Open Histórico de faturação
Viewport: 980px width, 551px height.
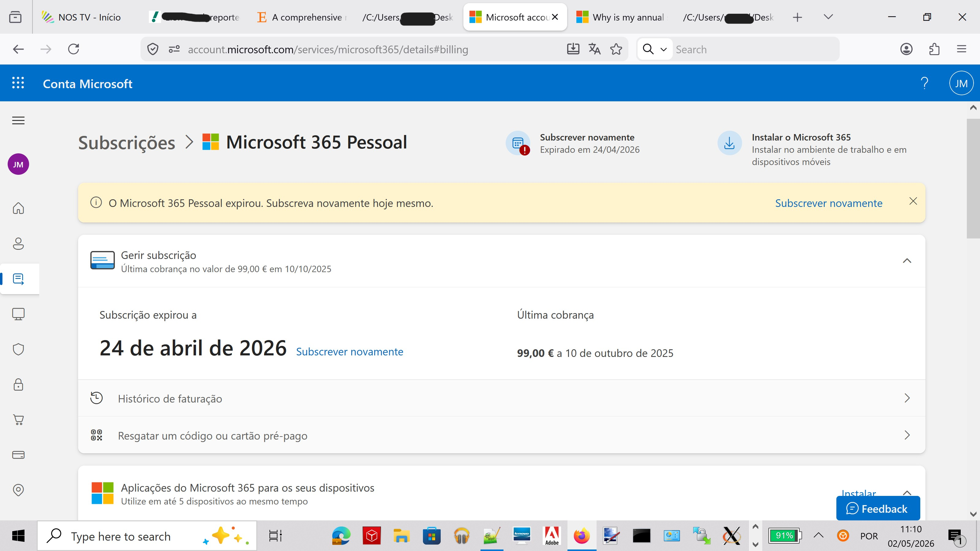pos(501,398)
